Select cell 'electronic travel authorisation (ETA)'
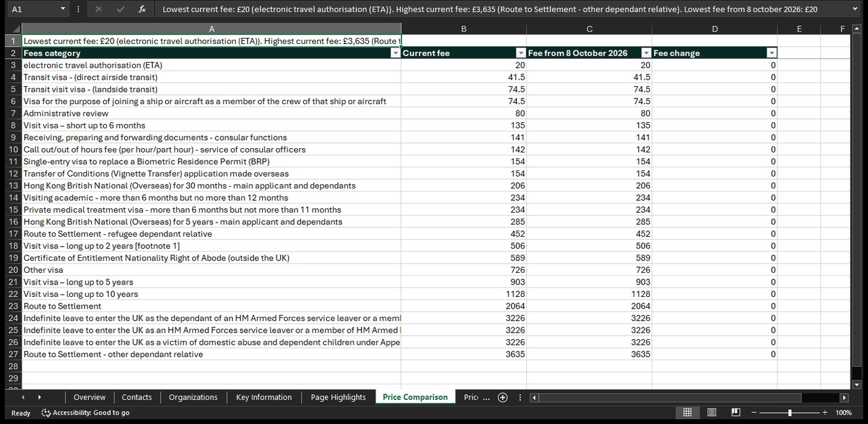This screenshot has width=868, height=424. 211,65
